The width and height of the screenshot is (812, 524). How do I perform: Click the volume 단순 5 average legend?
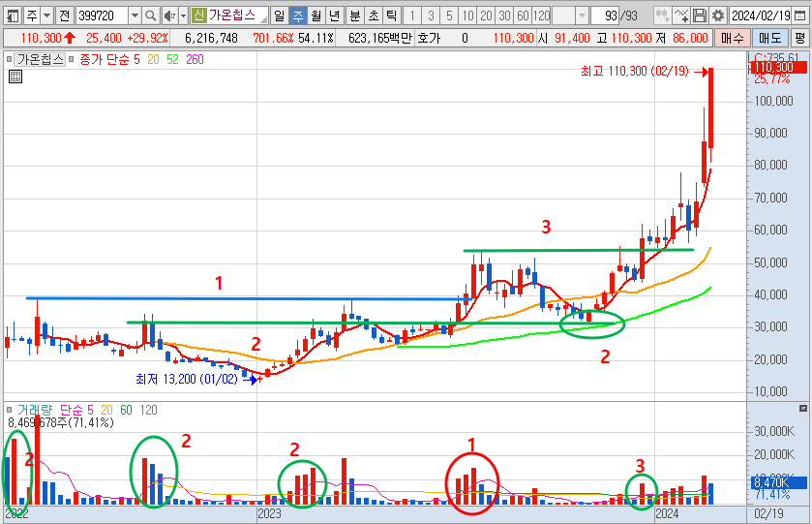tap(76, 410)
